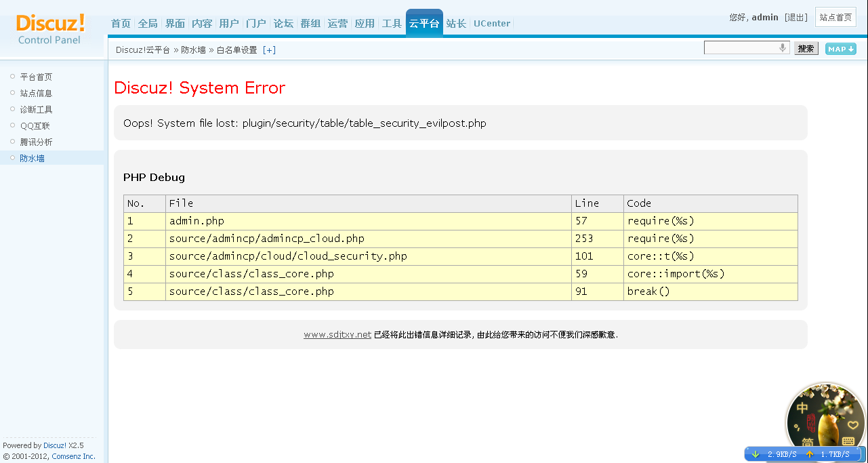Open 腾讯分析 in the sidebar

[36, 142]
